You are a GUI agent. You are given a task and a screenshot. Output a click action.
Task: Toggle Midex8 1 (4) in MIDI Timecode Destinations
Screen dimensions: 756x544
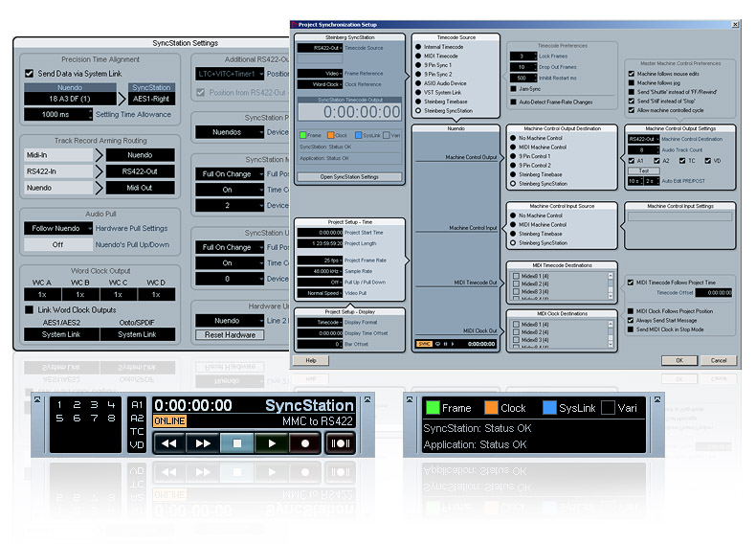[516, 276]
